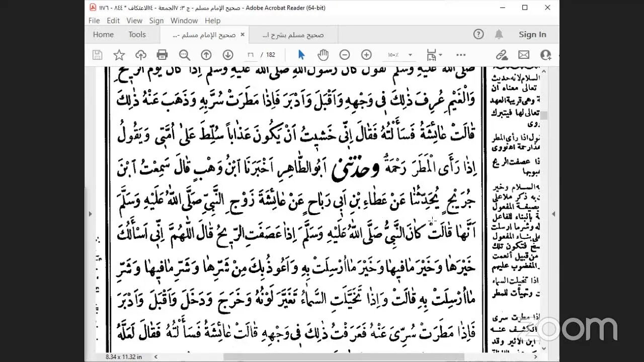The height and width of the screenshot is (362, 644).
Task: Open the help question mark
Action: (478, 34)
